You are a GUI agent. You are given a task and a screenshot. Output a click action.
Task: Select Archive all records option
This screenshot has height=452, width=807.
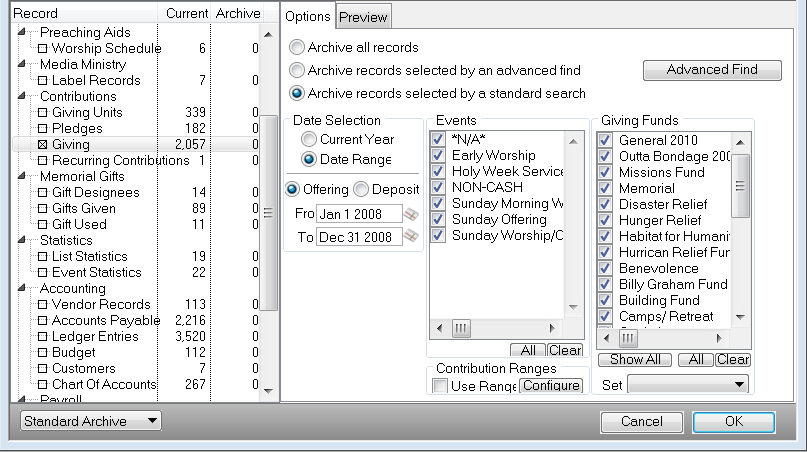pyautogui.click(x=297, y=48)
